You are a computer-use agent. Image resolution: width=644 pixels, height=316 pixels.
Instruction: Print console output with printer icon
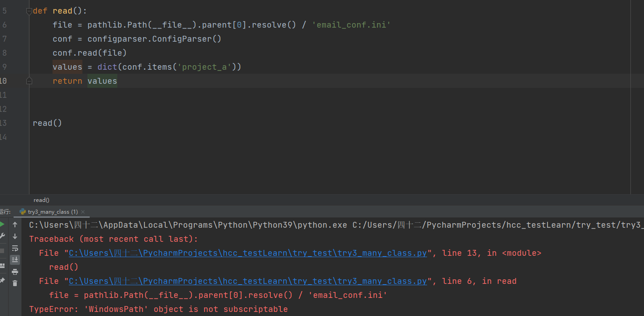tap(15, 272)
